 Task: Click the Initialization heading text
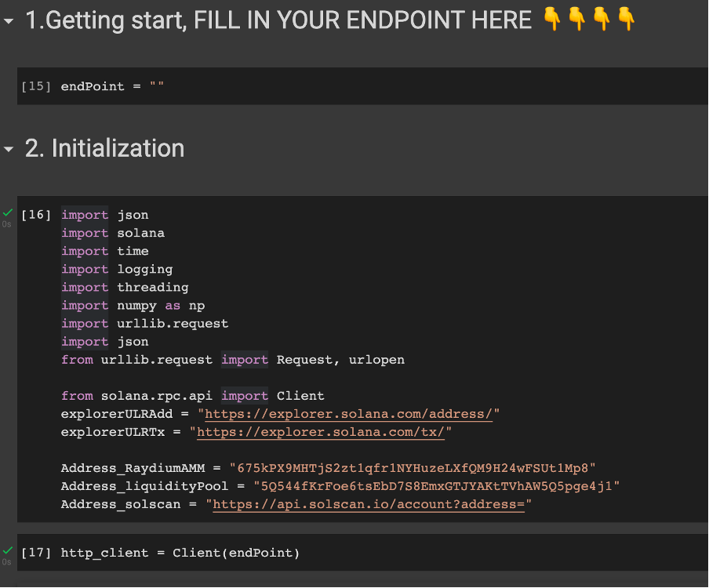[105, 148]
